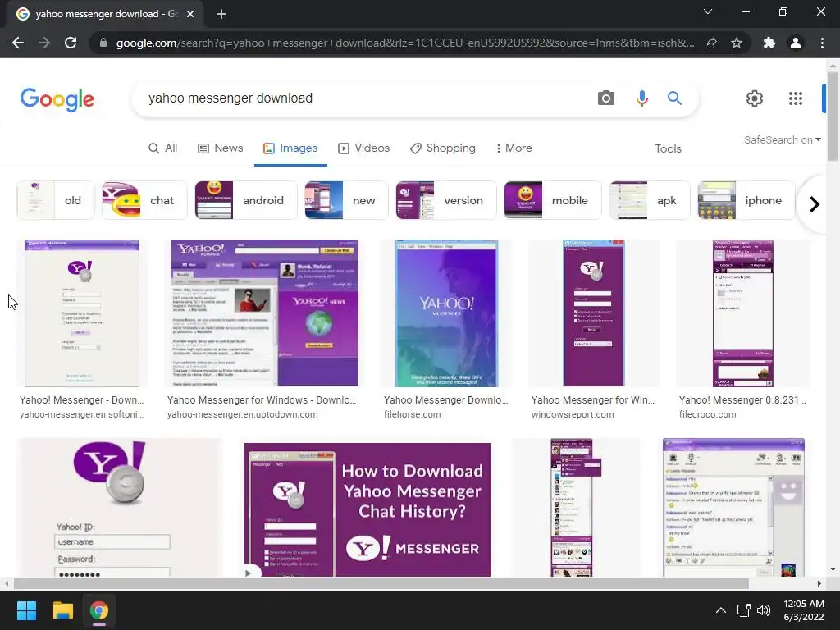Viewport: 840px width, 630px height.
Task: Click the scroll-right arrow of horizontal scrollbar
Action: pyautogui.click(x=819, y=583)
